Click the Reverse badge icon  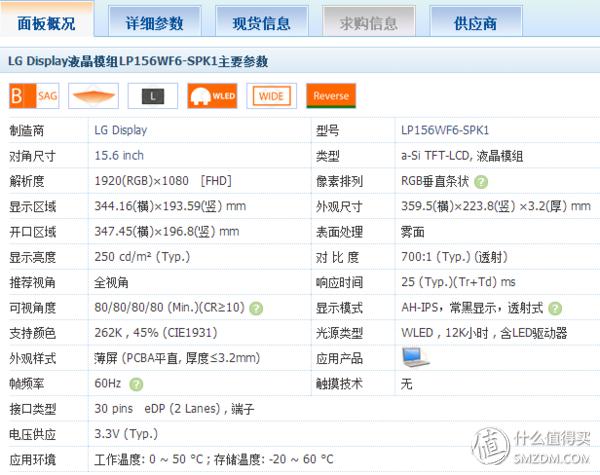pyautogui.click(x=331, y=96)
